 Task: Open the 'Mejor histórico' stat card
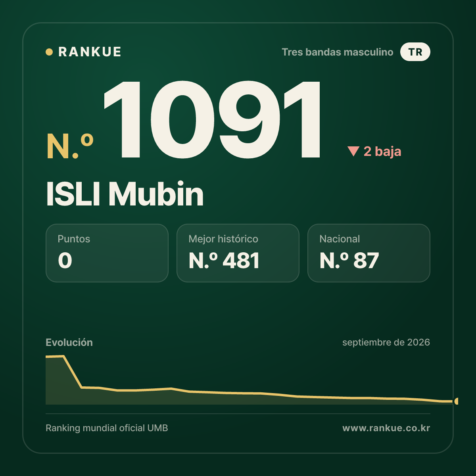[238, 253]
